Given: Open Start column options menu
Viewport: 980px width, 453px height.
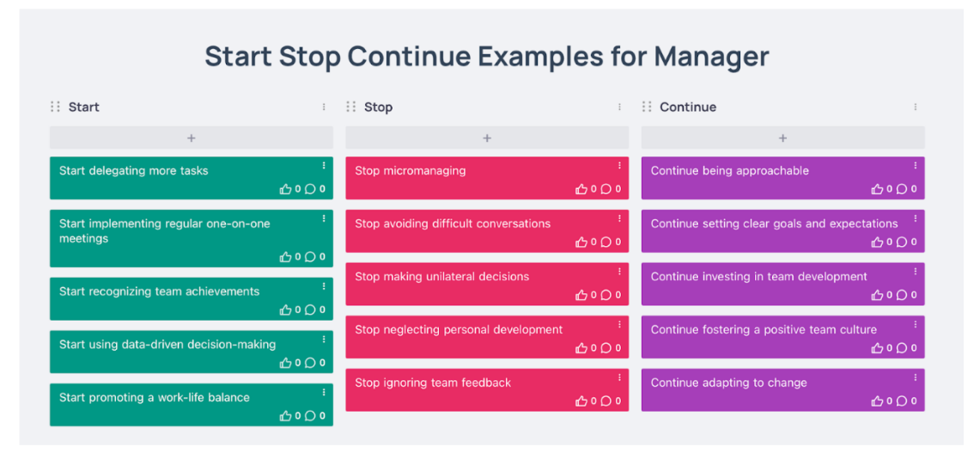Looking at the screenshot, I should point(324,107).
